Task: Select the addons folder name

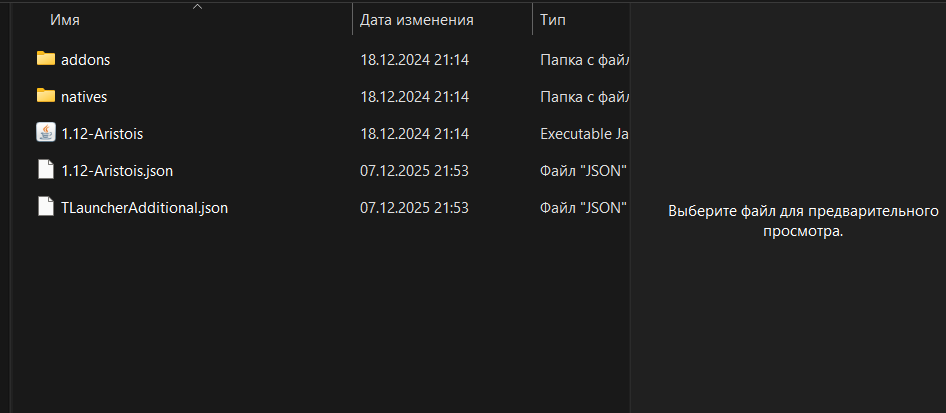Action: pyautogui.click(x=86, y=60)
